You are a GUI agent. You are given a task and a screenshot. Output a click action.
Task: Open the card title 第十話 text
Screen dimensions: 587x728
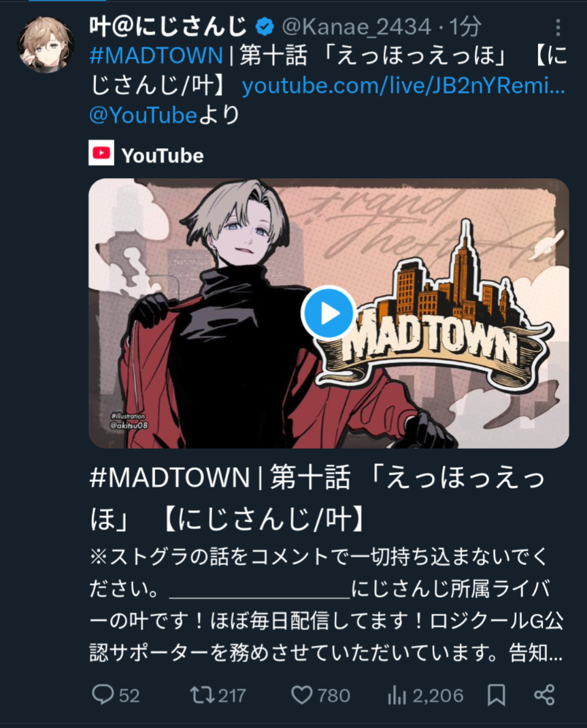[310, 477]
